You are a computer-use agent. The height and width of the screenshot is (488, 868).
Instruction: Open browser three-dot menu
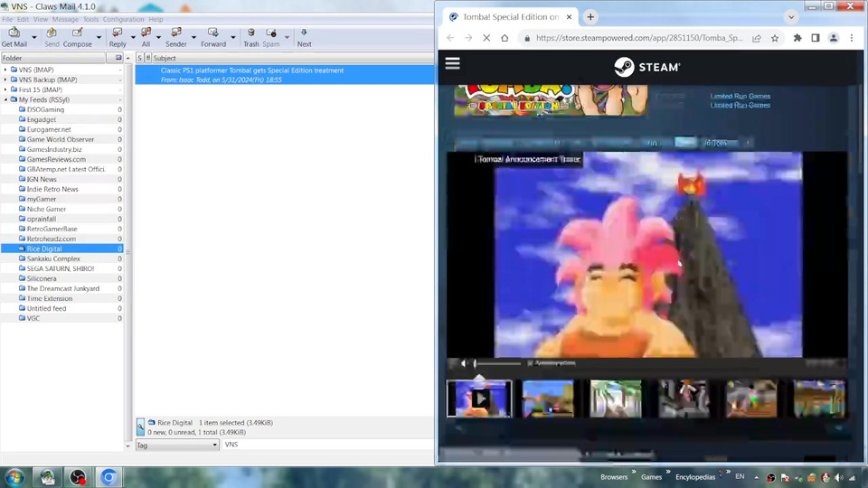click(x=852, y=38)
